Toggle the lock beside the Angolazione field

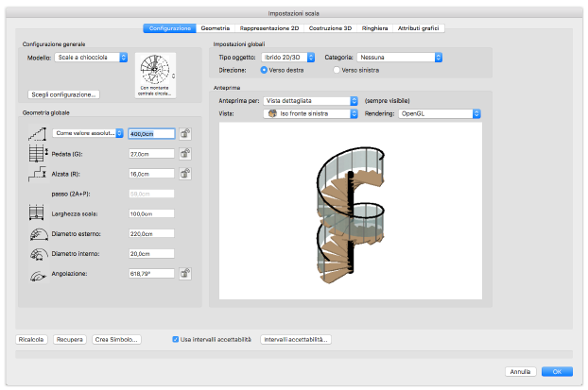pos(185,274)
